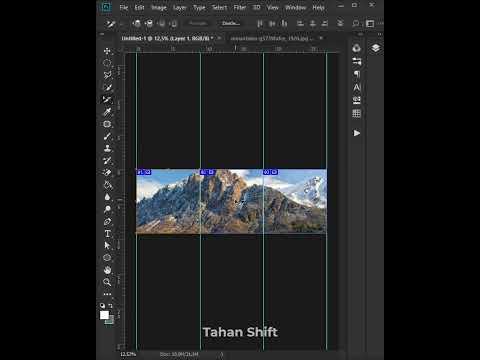This screenshot has width=480, height=360.
Task: Send selected slice to back
Action: click(174, 23)
